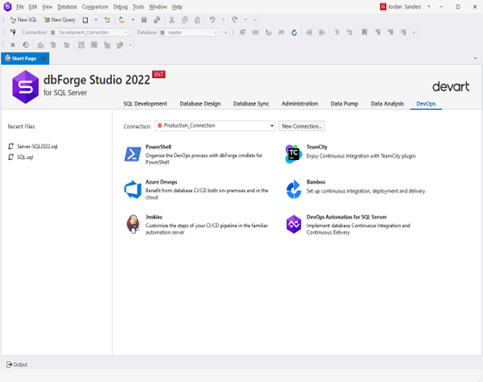Click the New Connection... button
Viewport: 483px width, 382px height.
coord(302,126)
